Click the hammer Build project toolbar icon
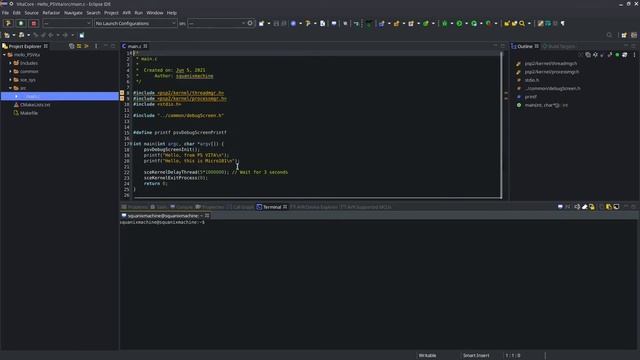 click(308, 23)
